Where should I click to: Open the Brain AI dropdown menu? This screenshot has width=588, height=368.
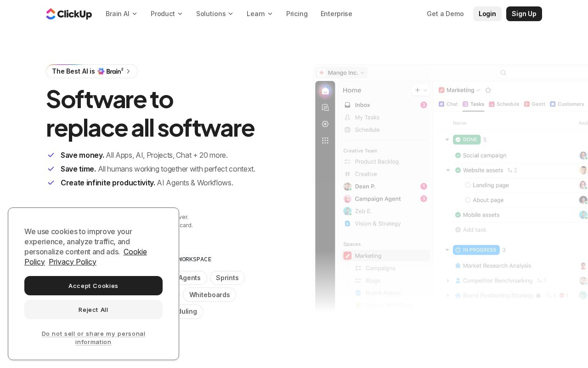pyautogui.click(x=122, y=14)
